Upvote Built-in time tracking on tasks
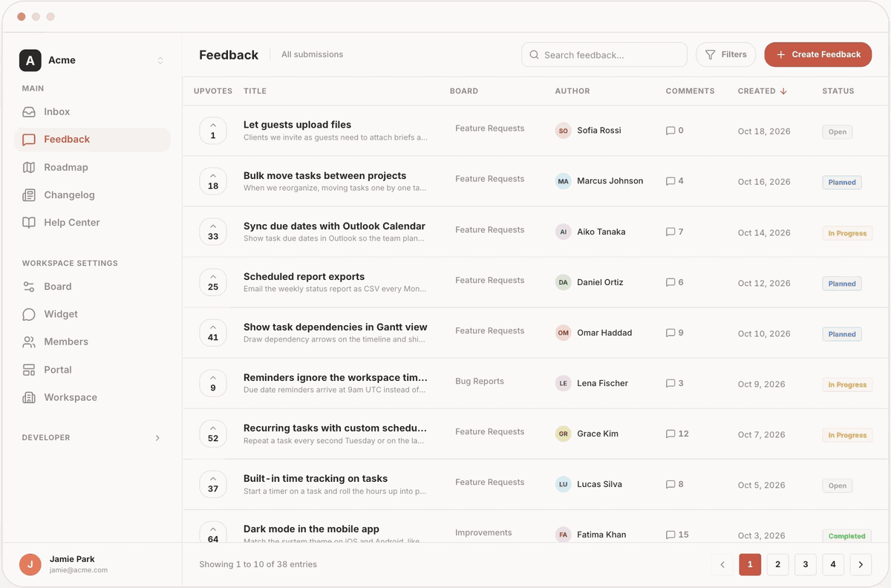 click(x=213, y=484)
